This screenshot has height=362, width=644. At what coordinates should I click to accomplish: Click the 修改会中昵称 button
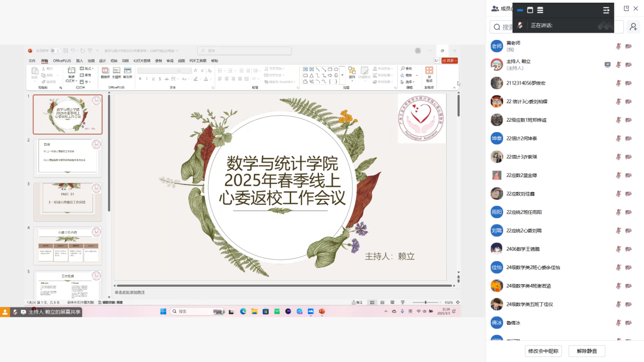pos(543,351)
